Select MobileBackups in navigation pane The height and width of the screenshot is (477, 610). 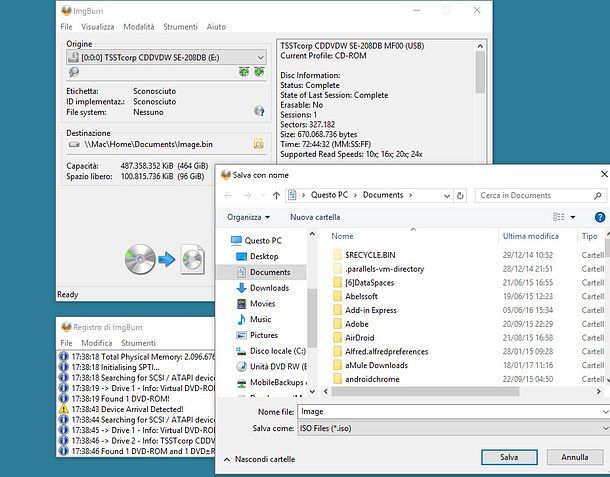tap(271, 382)
